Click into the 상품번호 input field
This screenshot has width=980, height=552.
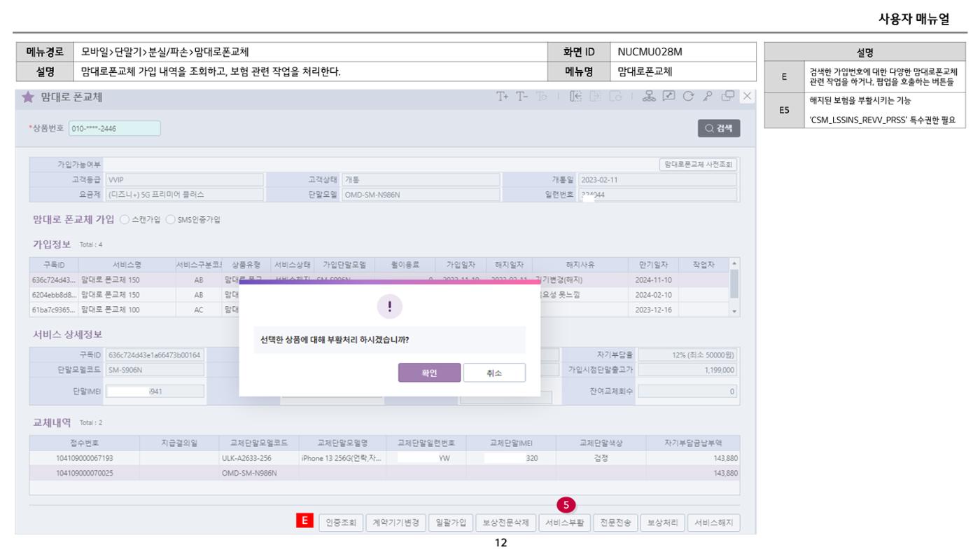pyautogui.click(x=114, y=128)
